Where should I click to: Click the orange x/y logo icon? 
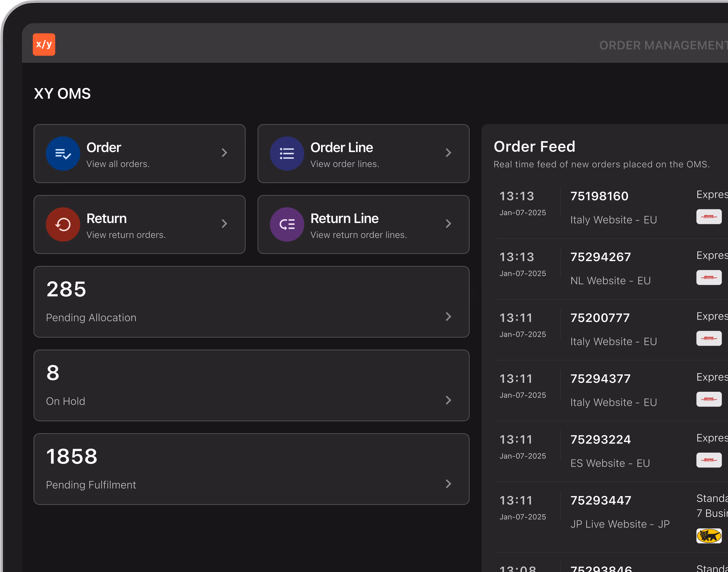tap(44, 45)
